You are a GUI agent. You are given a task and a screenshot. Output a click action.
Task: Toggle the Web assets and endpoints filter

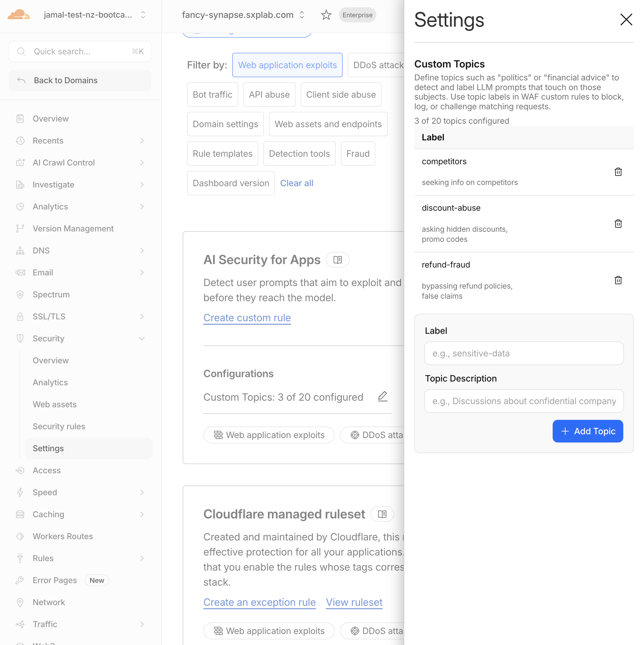328,124
